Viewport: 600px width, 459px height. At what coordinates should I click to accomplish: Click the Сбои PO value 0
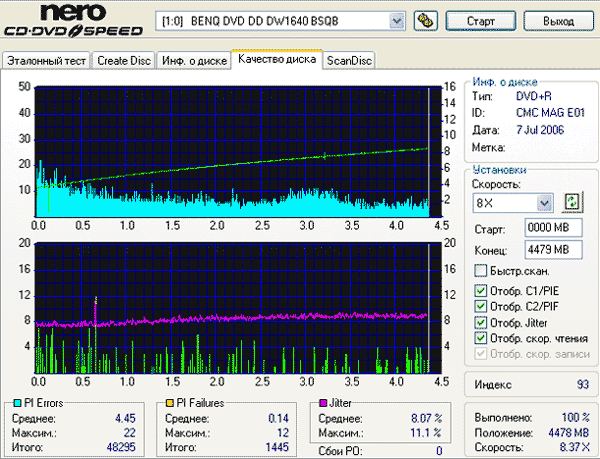click(439, 451)
